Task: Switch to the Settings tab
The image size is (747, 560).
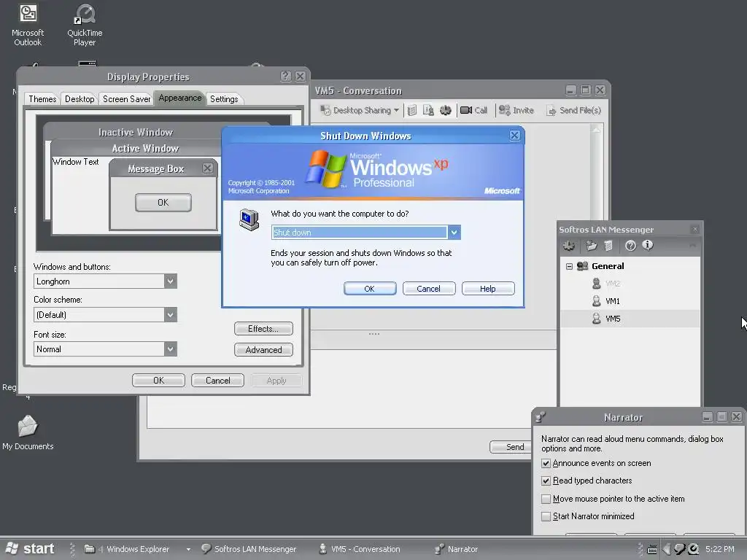Action: pos(224,99)
